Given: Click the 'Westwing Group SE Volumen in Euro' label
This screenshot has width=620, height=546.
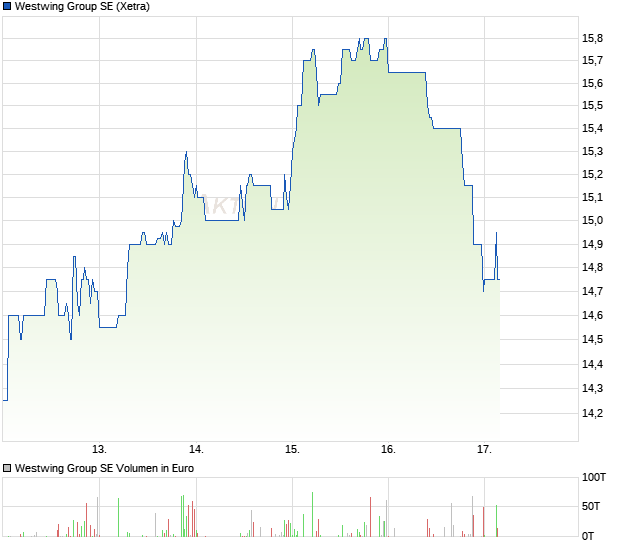Looking at the screenshot, I should point(104,468).
